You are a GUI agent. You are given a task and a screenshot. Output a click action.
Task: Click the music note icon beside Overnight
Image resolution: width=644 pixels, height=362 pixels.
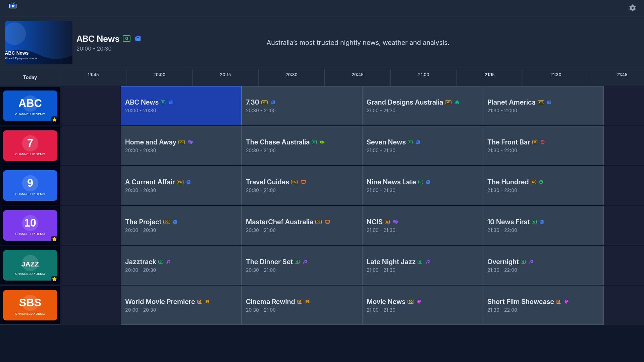tap(531, 262)
